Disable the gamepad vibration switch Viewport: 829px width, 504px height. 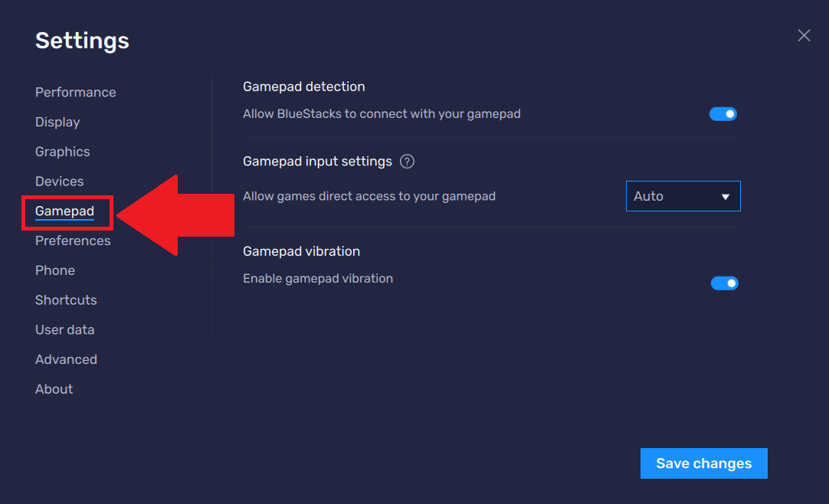tap(724, 283)
